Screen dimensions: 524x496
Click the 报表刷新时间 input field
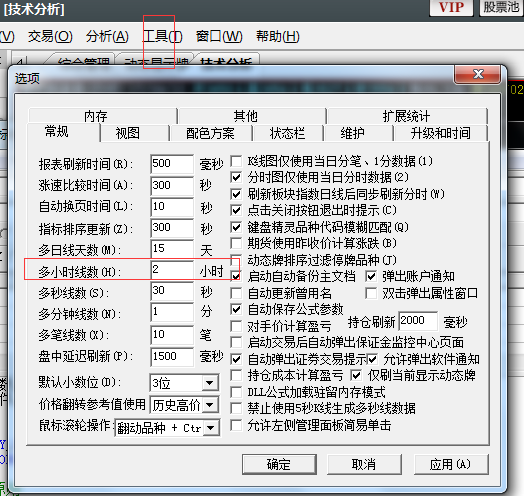(x=172, y=163)
